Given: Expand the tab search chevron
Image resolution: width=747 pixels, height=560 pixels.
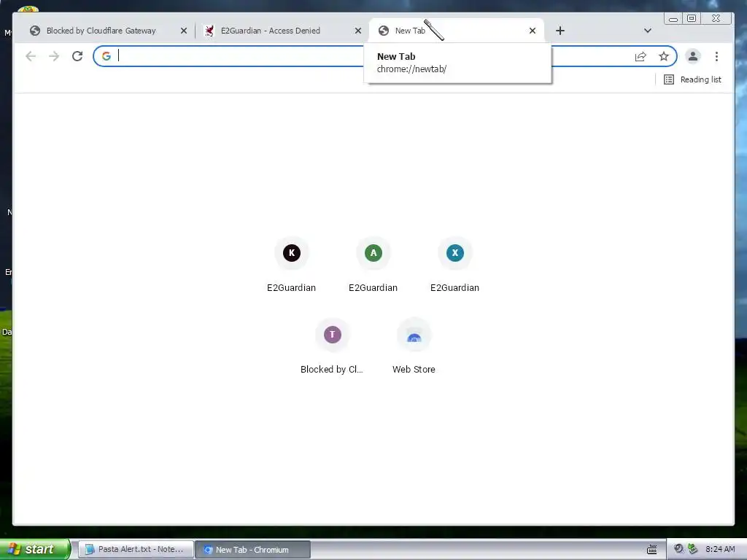Looking at the screenshot, I should 648,31.
